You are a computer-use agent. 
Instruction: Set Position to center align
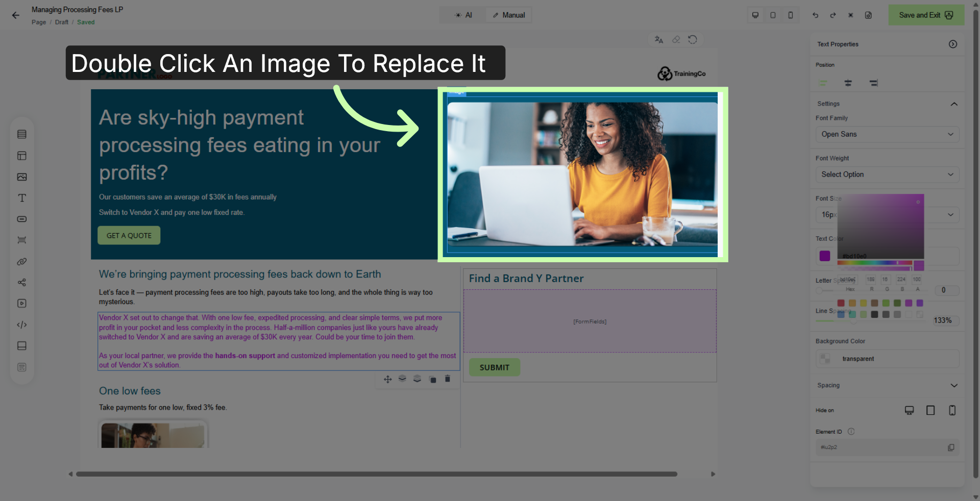click(848, 83)
